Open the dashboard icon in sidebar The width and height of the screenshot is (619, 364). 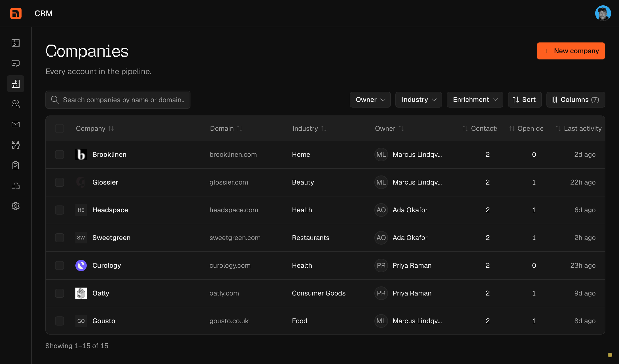[16, 43]
